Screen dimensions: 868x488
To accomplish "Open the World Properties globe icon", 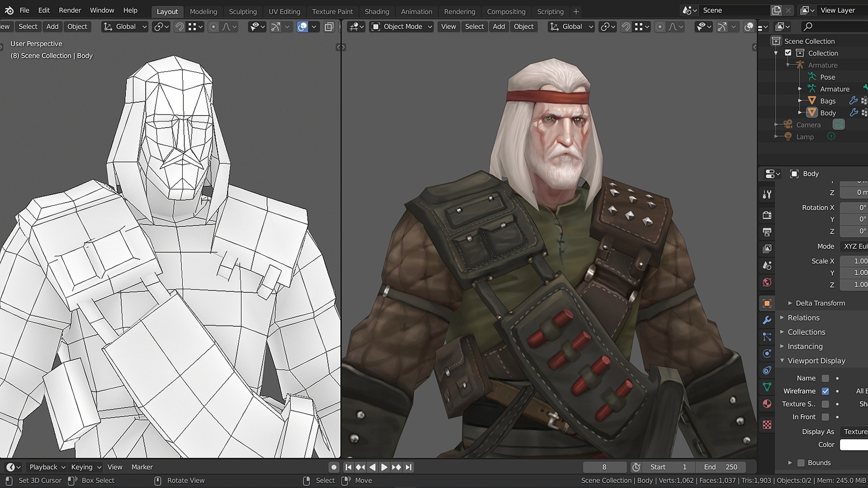I will (x=767, y=282).
